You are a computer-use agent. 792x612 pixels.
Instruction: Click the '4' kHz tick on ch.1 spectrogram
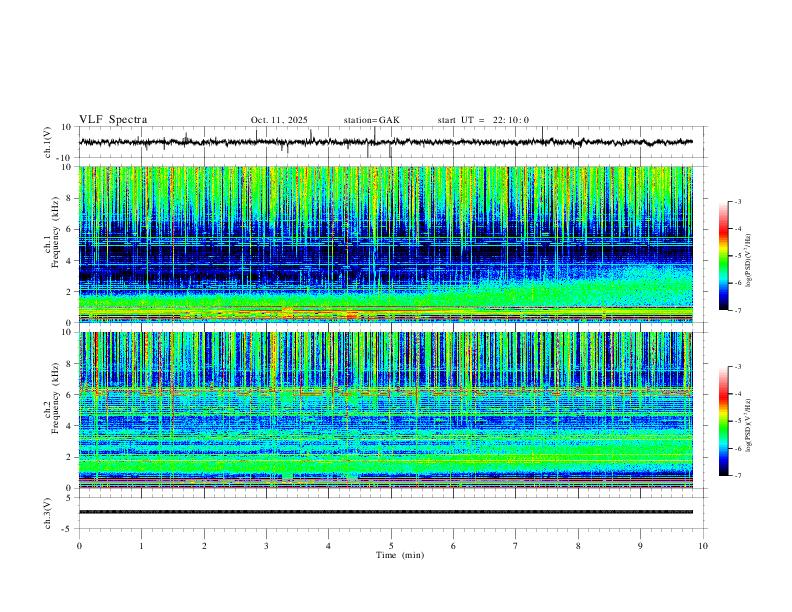click(70, 261)
